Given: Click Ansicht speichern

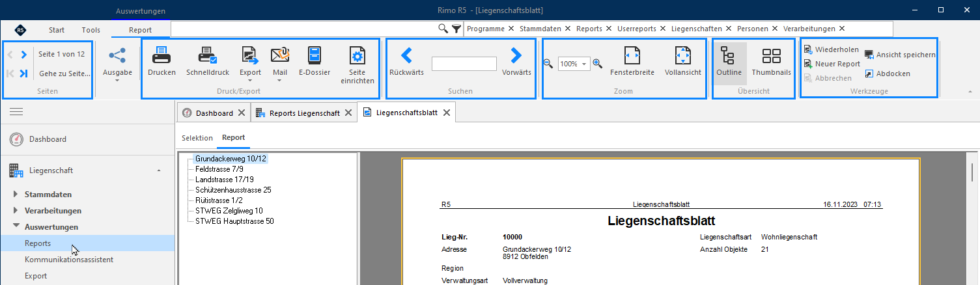Looking at the screenshot, I should (x=900, y=55).
